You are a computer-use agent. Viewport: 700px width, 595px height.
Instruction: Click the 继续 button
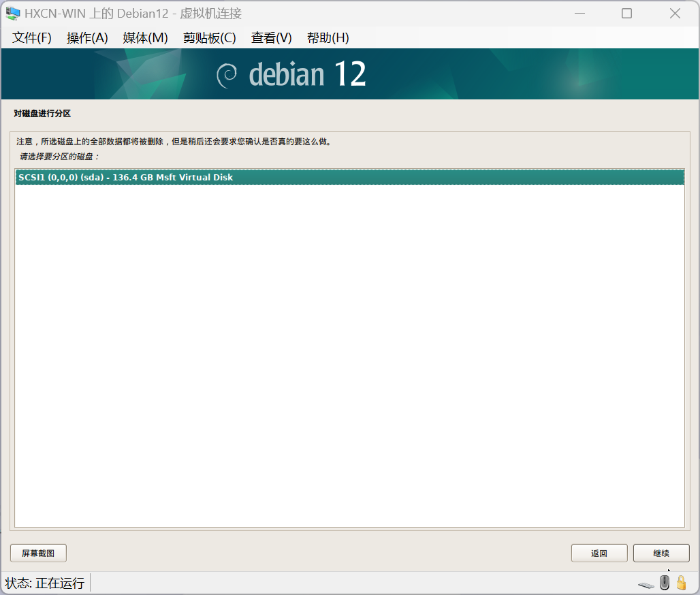coord(661,553)
